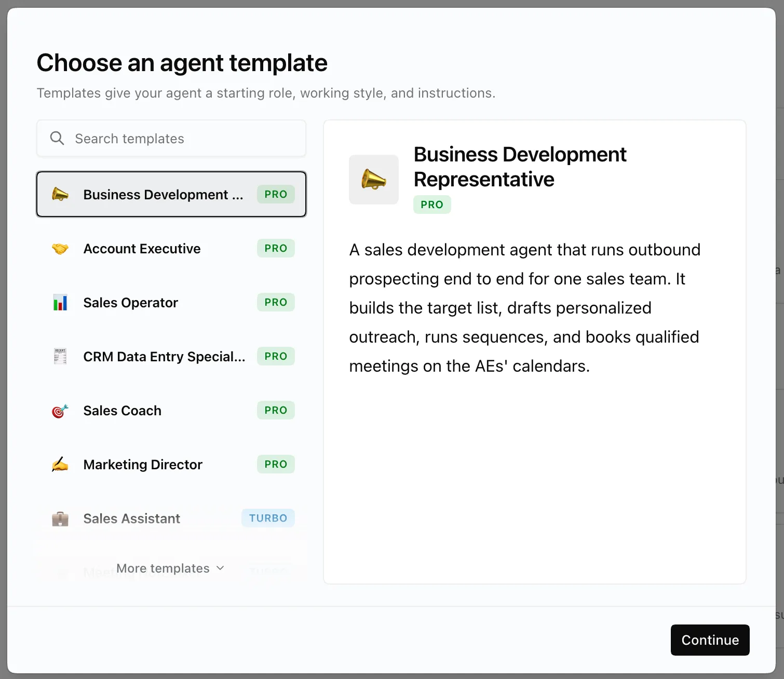The image size is (784, 679).
Task: Click the magnifier search icon
Action: coord(57,138)
